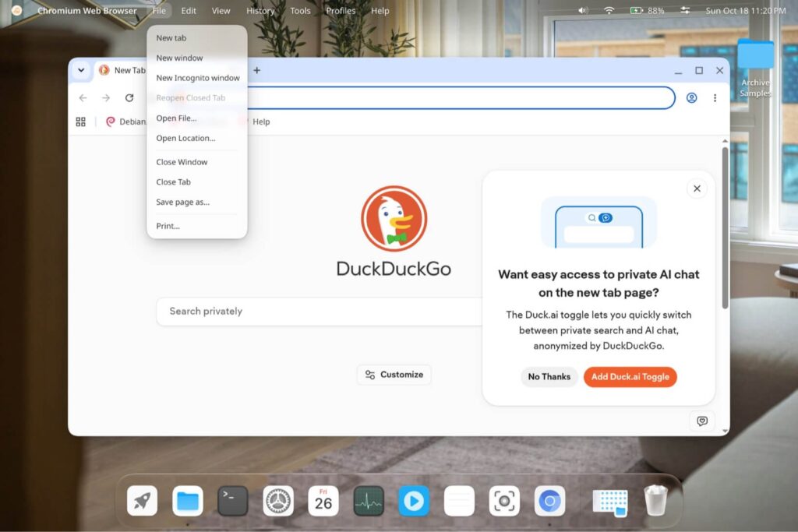The image size is (798, 532).
Task: Open the media player dock icon
Action: pos(413,501)
